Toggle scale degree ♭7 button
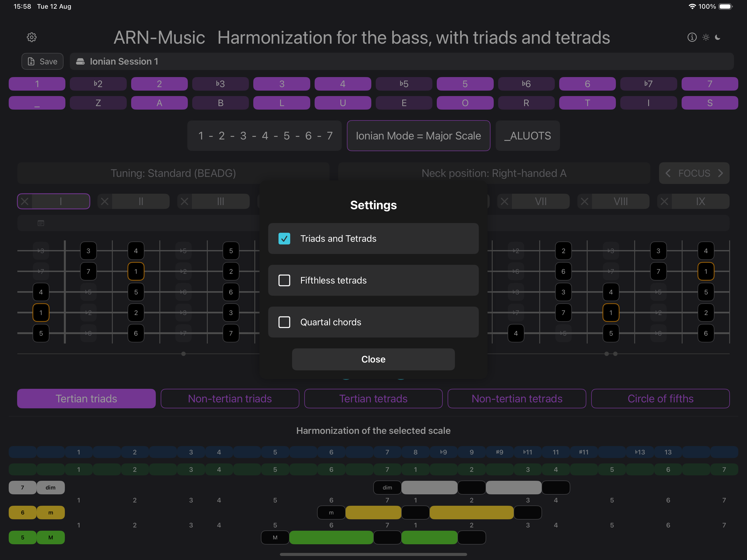This screenshot has width=747, height=560. (648, 84)
